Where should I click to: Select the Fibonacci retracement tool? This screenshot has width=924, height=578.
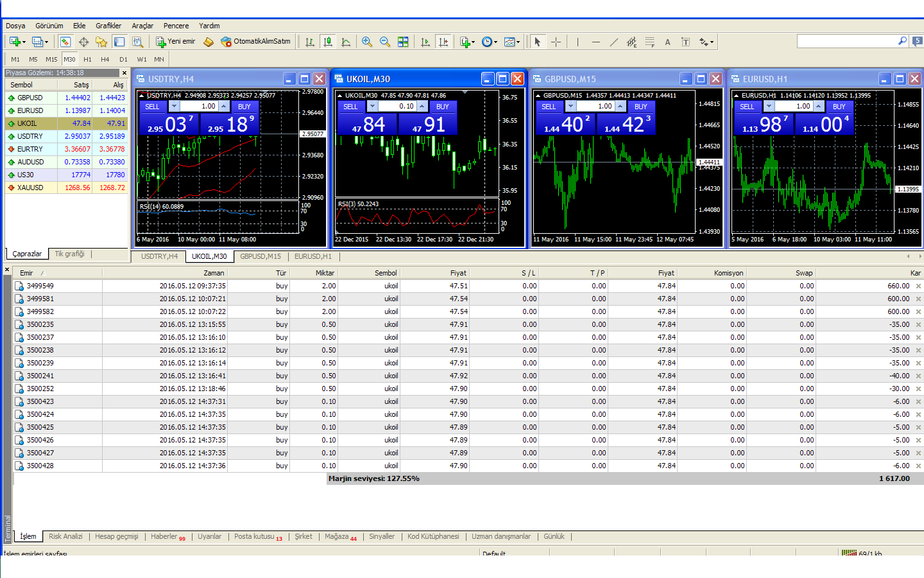point(649,42)
